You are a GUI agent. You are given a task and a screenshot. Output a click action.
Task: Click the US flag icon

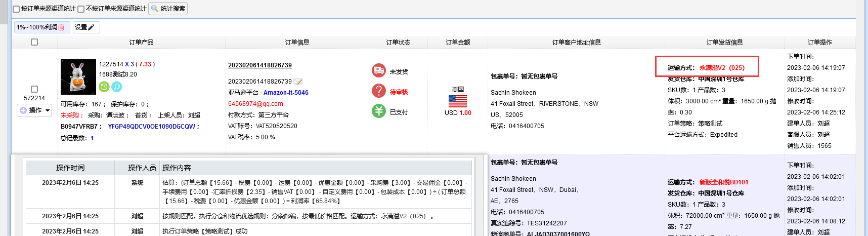pyautogui.click(x=458, y=101)
